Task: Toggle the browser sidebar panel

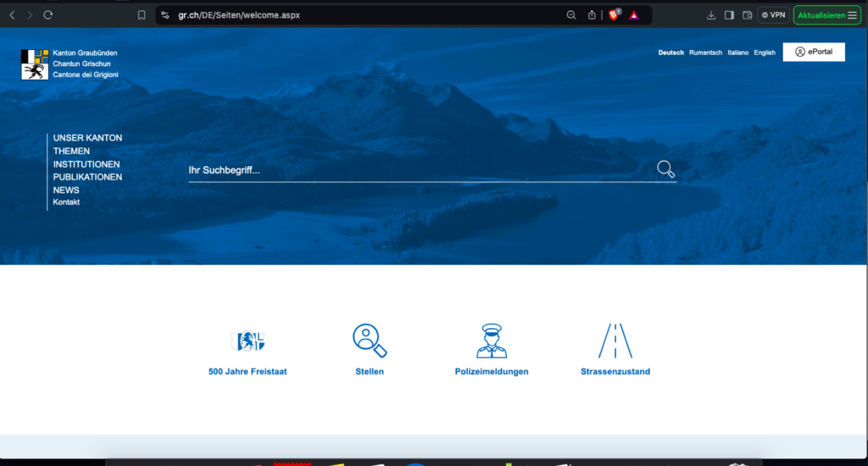Action: coord(729,15)
